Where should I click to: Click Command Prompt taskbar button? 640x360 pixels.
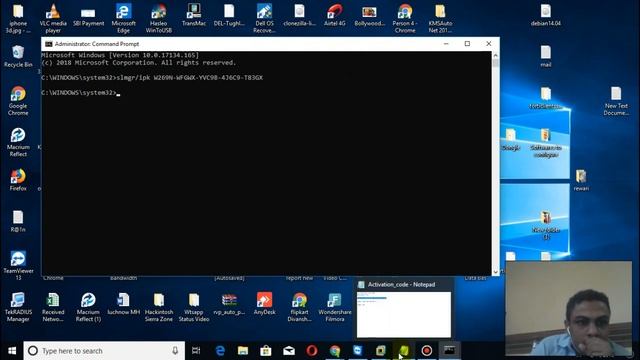coord(449,351)
